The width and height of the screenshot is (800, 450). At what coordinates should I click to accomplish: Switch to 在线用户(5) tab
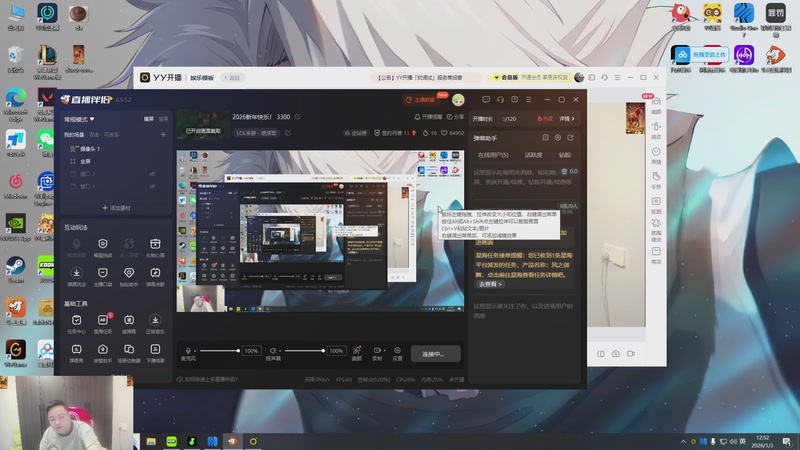(x=493, y=155)
